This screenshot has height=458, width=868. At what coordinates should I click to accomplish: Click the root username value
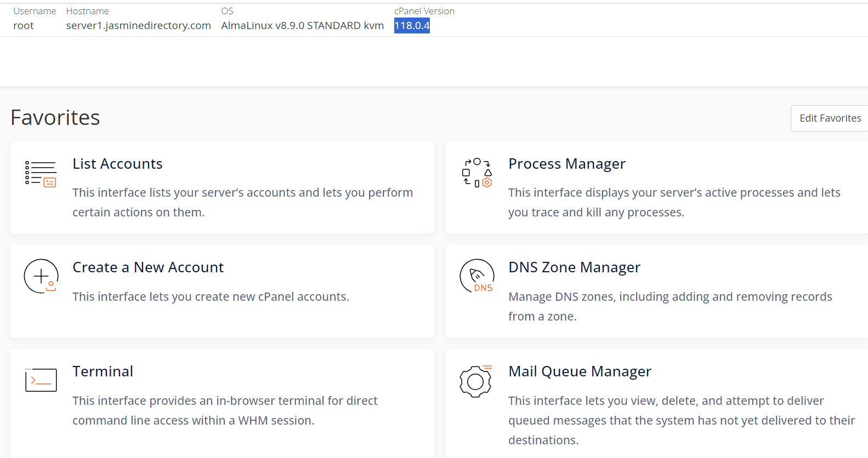(x=24, y=26)
